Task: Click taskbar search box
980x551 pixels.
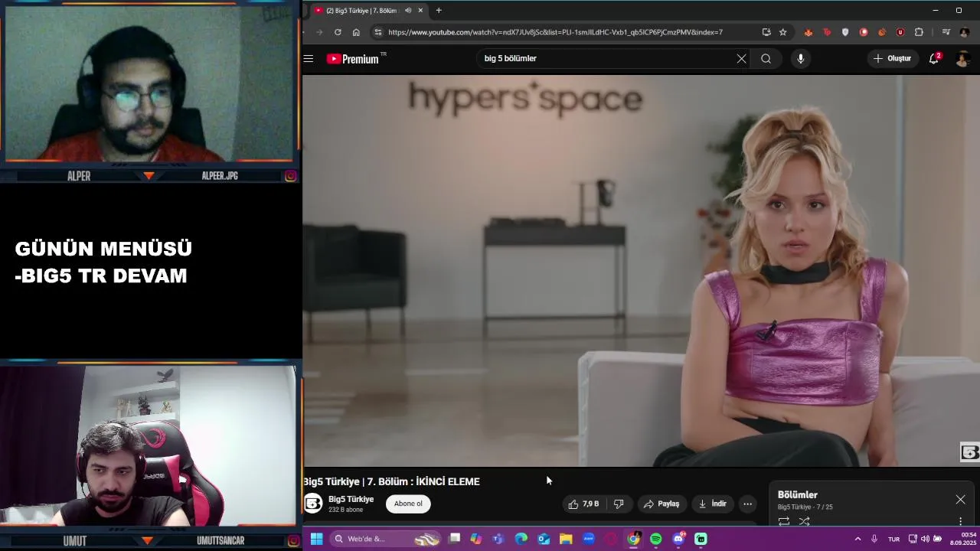Action: [387, 539]
